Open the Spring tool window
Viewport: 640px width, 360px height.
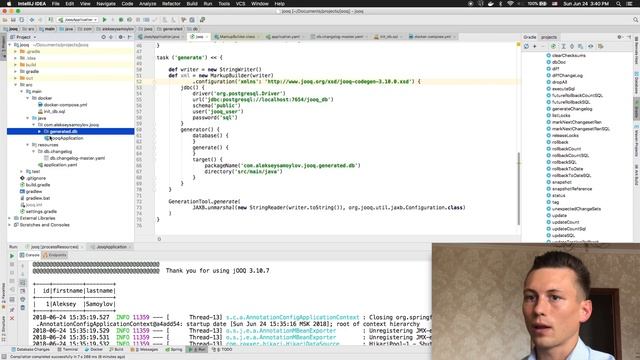coord(174,350)
